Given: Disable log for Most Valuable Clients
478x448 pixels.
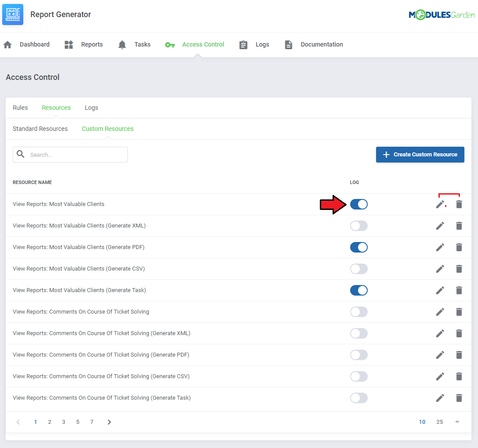Looking at the screenshot, I should pos(359,205).
